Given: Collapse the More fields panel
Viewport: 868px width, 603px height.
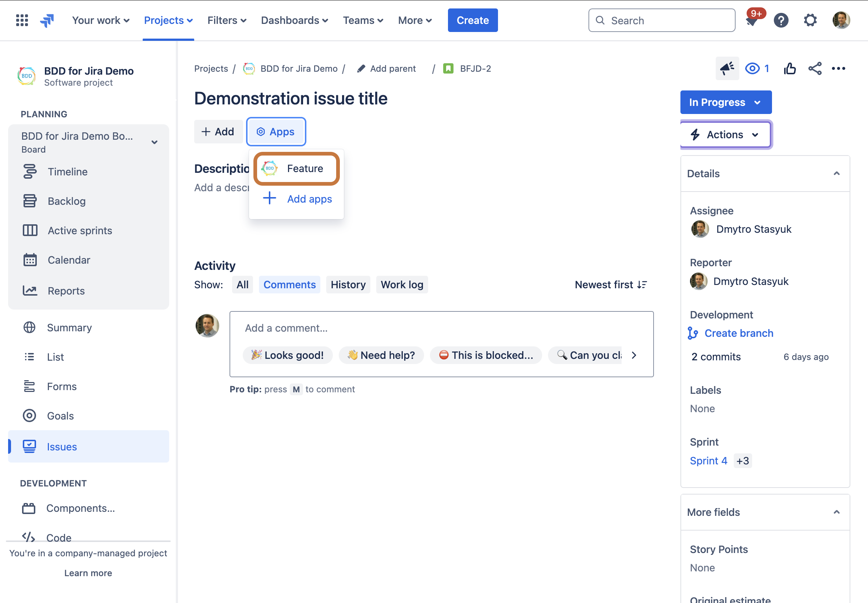Looking at the screenshot, I should pyautogui.click(x=836, y=512).
